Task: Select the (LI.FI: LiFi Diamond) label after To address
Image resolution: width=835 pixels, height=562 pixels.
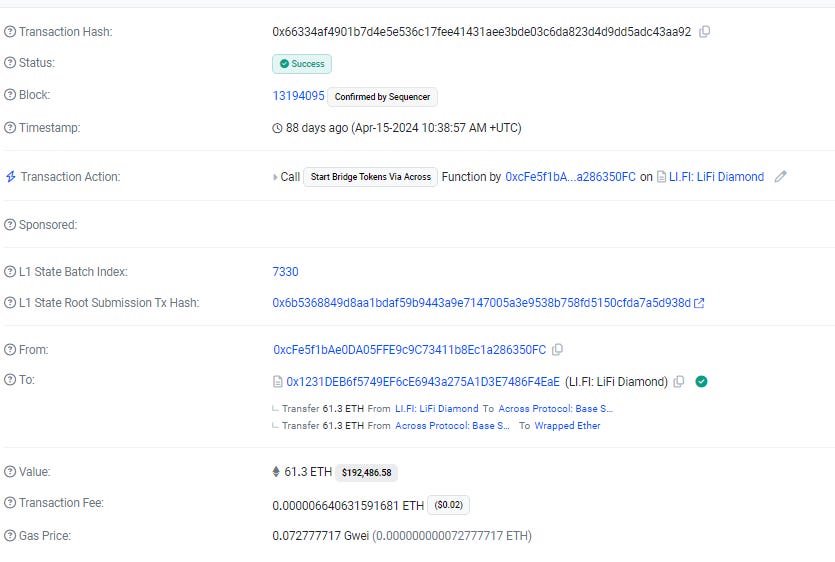Action: [x=617, y=381]
